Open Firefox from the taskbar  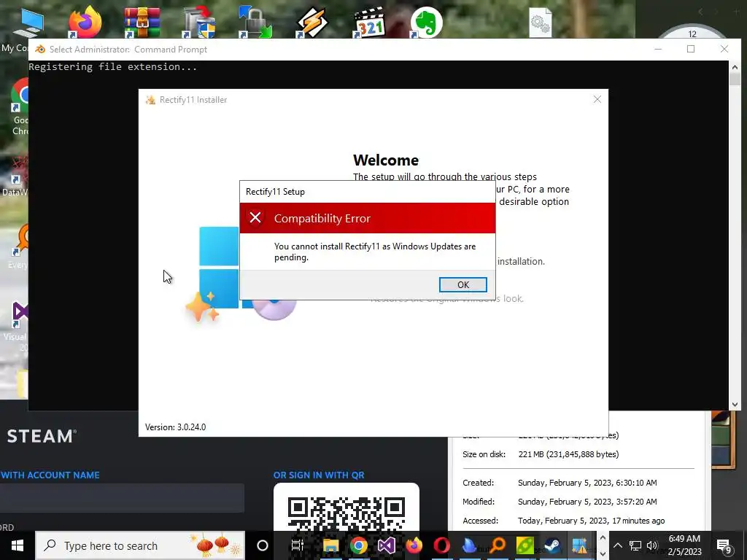tap(414, 545)
